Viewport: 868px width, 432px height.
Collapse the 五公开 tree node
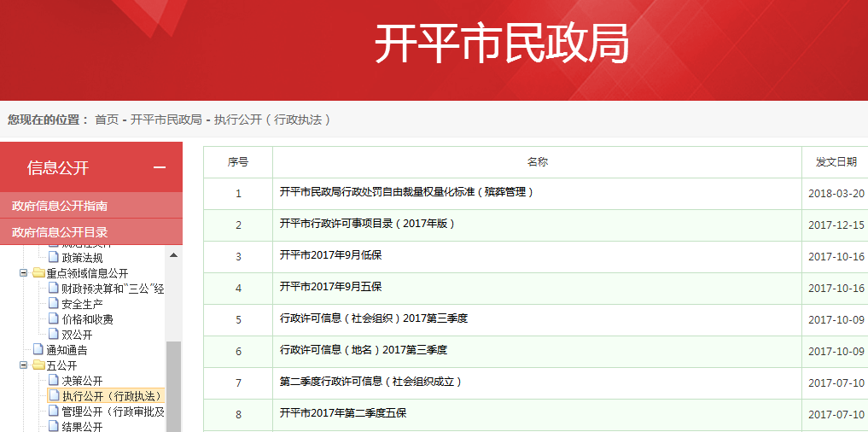(x=23, y=365)
